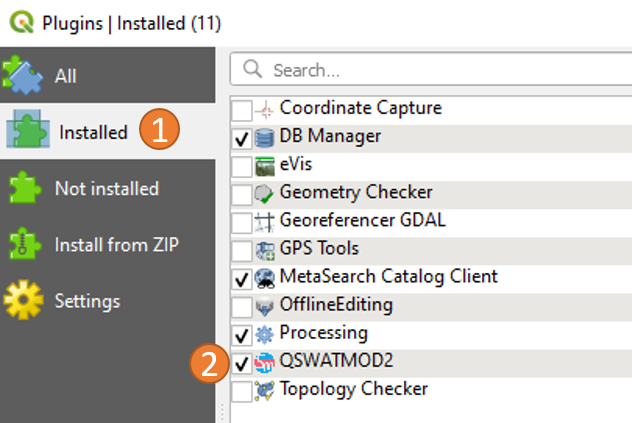Select the GPS Tools row text
Screen dimensions: 632x423
pos(319,248)
